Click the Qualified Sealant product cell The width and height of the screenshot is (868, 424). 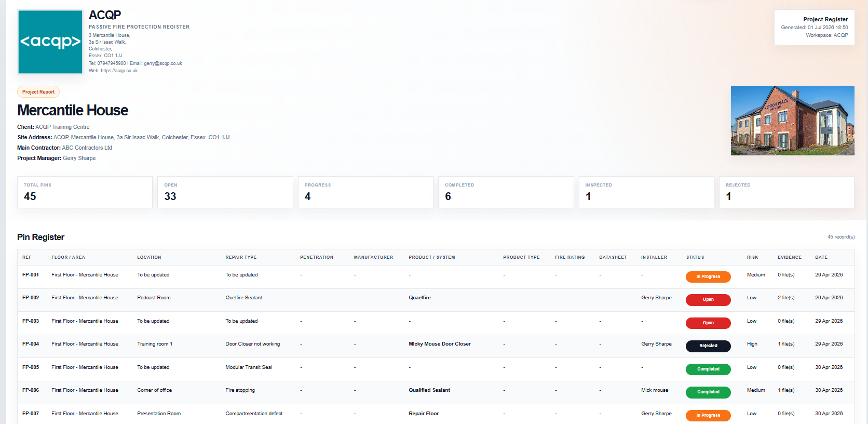click(429, 390)
